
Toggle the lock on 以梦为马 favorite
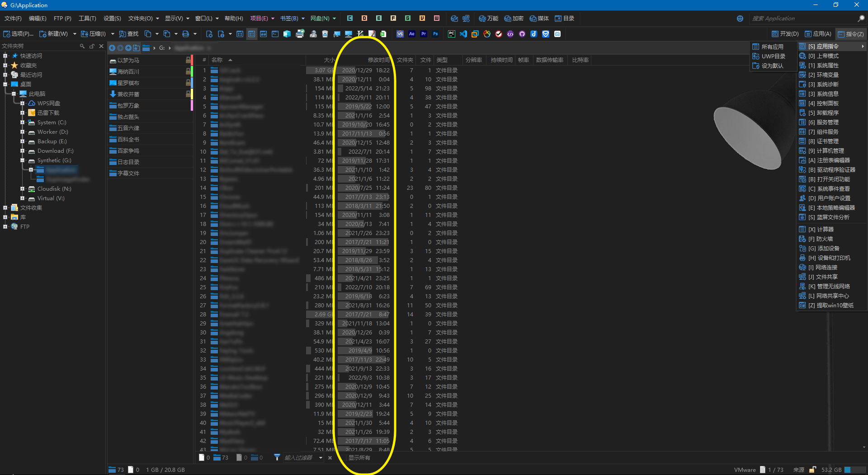point(188,60)
